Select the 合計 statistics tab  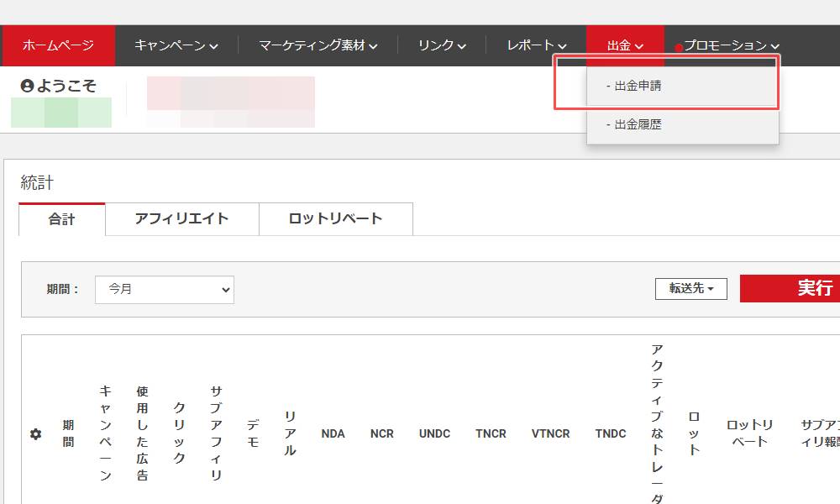click(x=61, y=218)
